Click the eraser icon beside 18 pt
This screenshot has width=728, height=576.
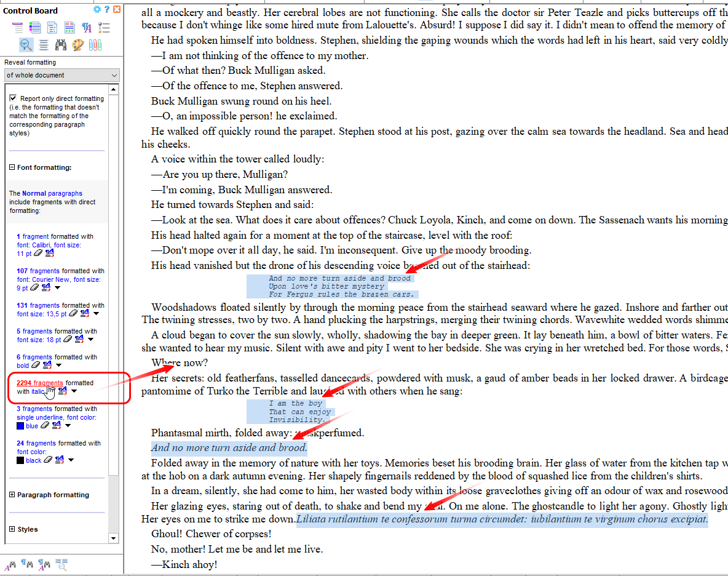[67, 340]
